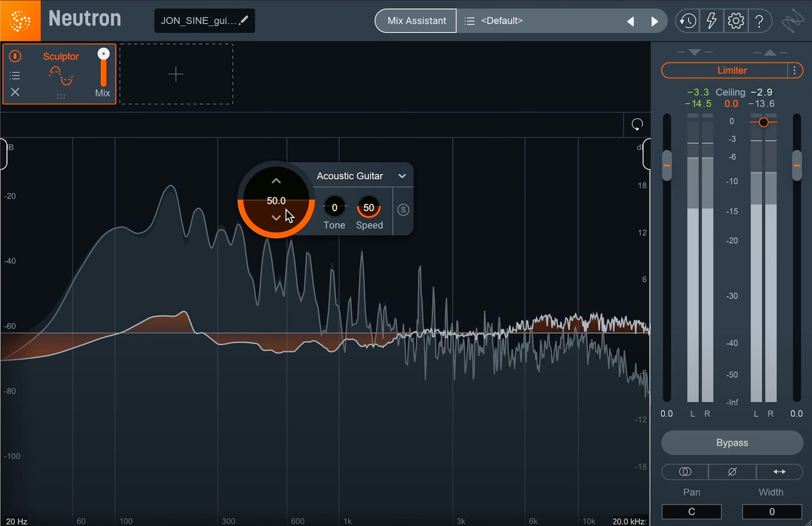
Task: Toggle Sculptor module power button
Action: (15, 56)
